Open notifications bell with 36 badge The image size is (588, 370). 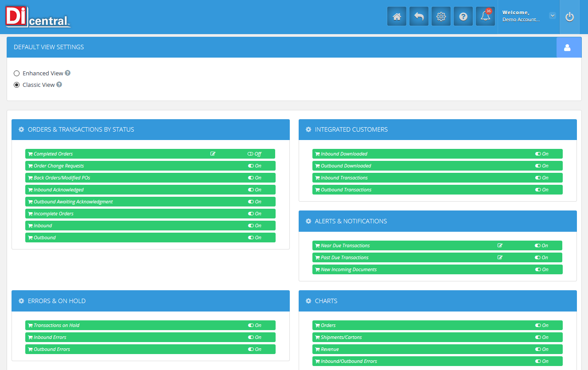click(485, 16)
